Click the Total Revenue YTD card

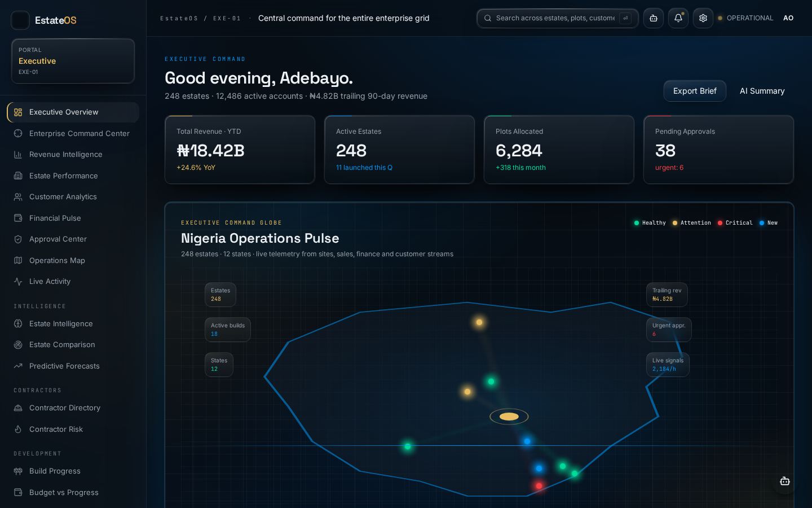(x=240, y=150)
